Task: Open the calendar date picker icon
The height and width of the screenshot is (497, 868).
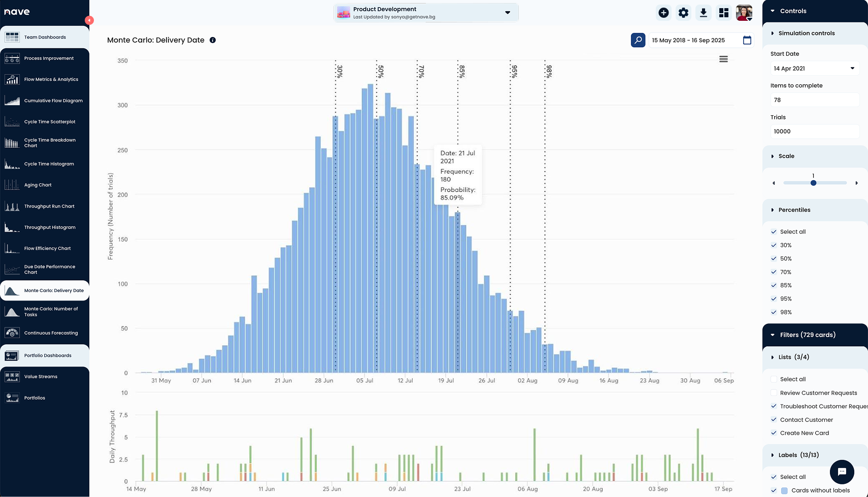Action: pos(747,40)
